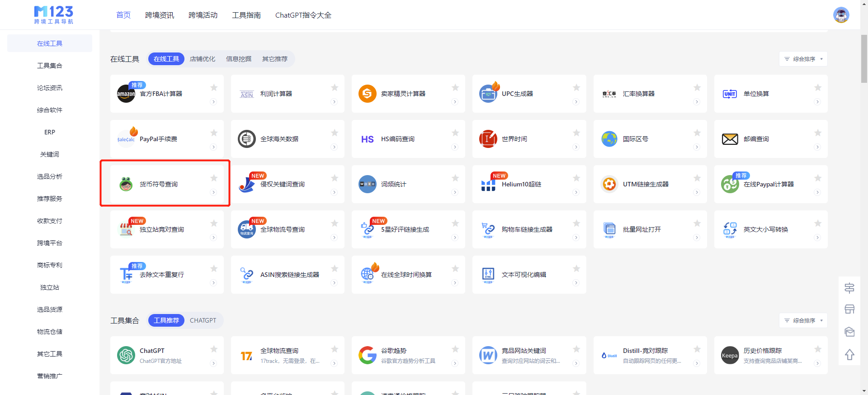The image size is (868, 395).
Task: Click the 英文大小写转换 icon
Action: pos(730,229)
